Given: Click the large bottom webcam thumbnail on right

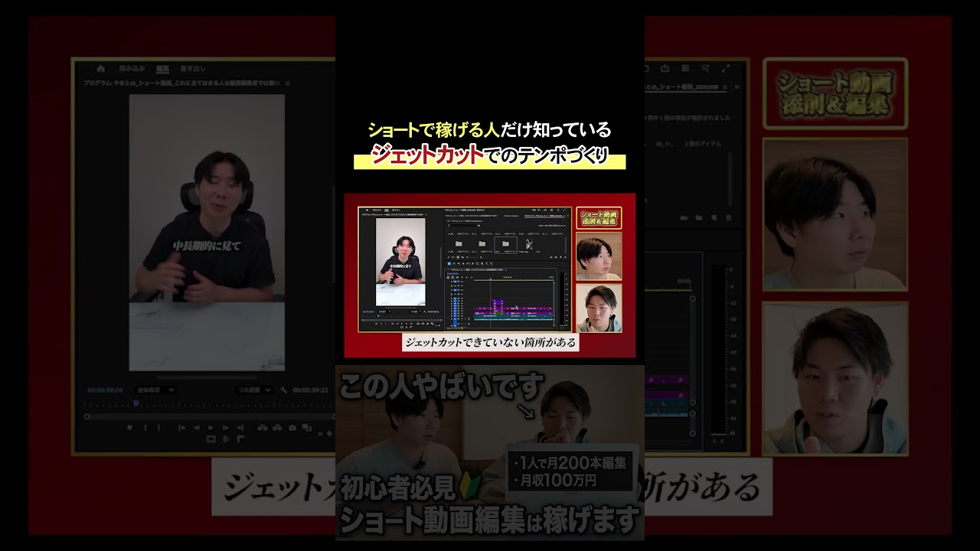Looking at the screenshot, I should coord(836,379).
